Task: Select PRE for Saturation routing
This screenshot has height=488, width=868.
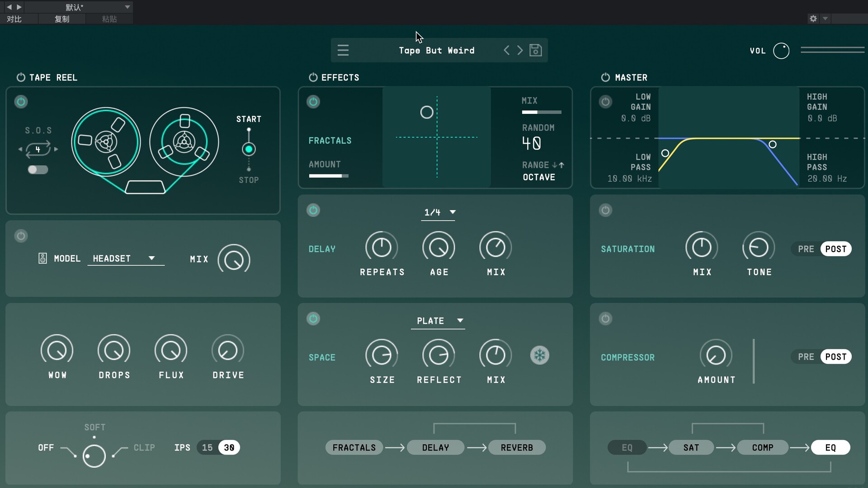Action: pyautogui.click(x=806, y=249)
